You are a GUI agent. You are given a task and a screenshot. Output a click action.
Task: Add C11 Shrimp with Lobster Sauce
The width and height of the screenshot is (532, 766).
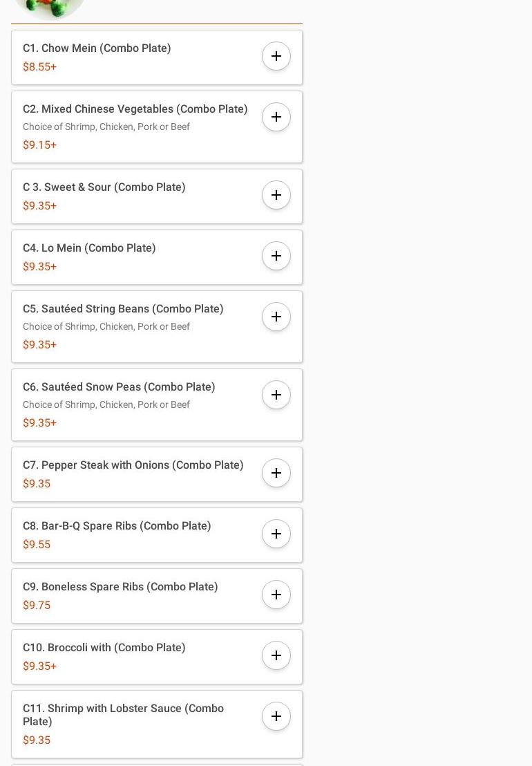tap(276, 716)
